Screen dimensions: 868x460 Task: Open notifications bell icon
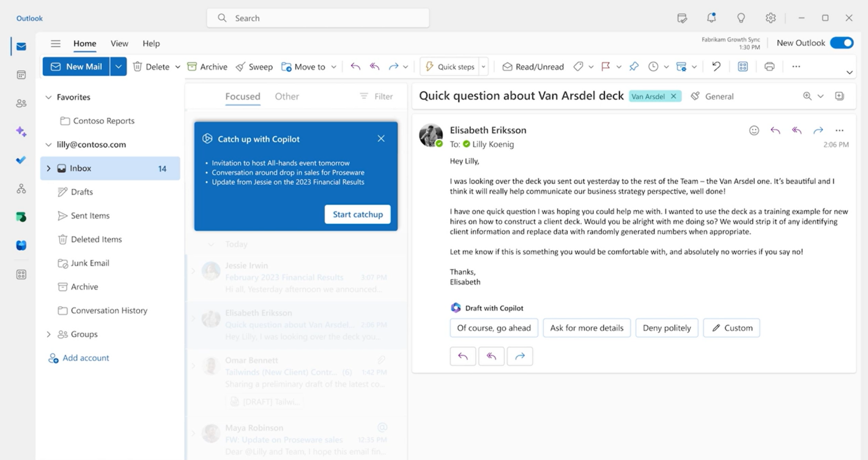(711, 18)
